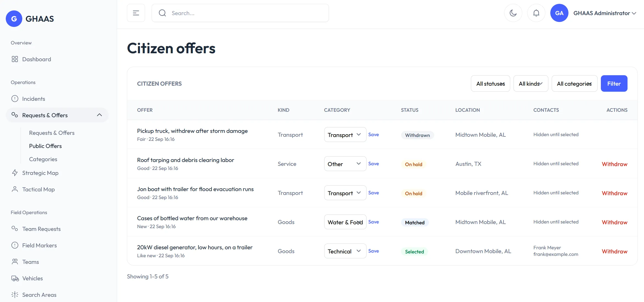Open the All kinds filter dropdown
The width and height of the screenshot is (644, 302).
tap(531, 83)
